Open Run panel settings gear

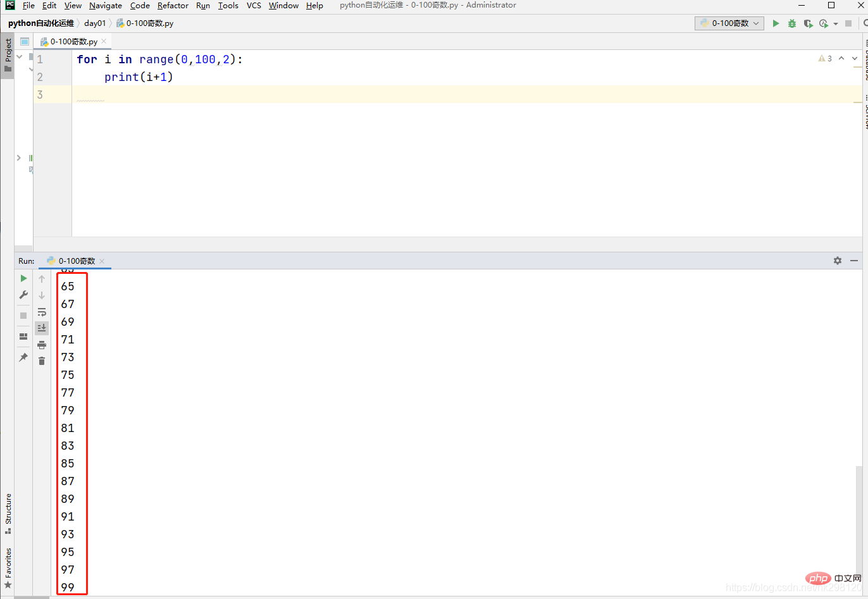(838, 261)
